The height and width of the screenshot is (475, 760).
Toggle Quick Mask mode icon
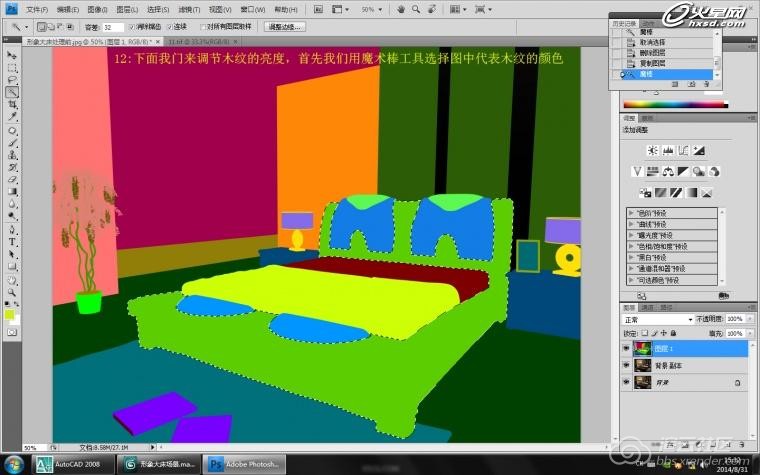coord(12,332)
